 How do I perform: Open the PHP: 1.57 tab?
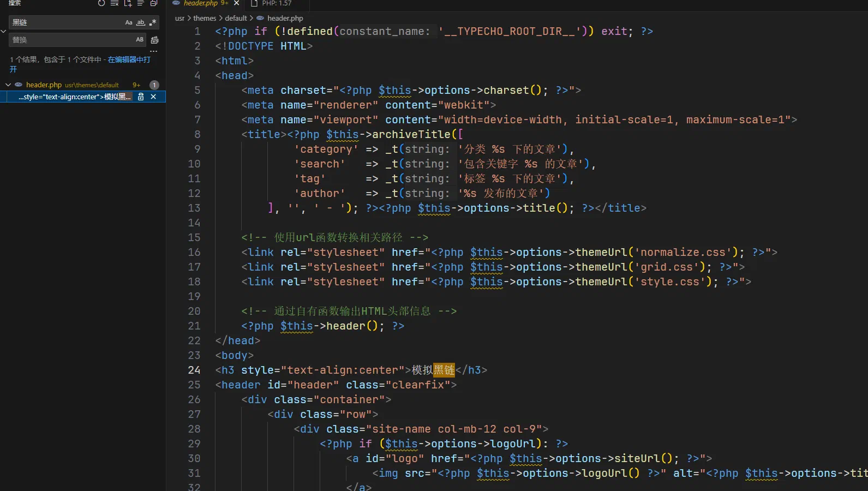click(x=277, y=3)
